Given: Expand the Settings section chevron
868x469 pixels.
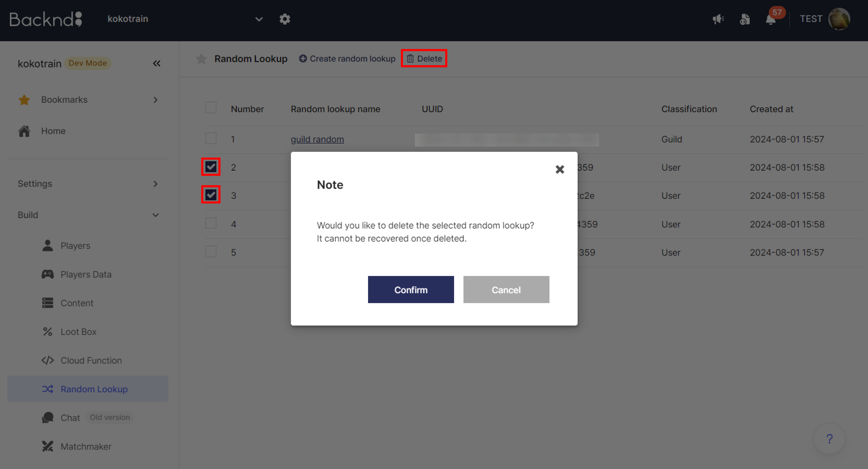Looking at the screenshot, I should click(155, 184).
